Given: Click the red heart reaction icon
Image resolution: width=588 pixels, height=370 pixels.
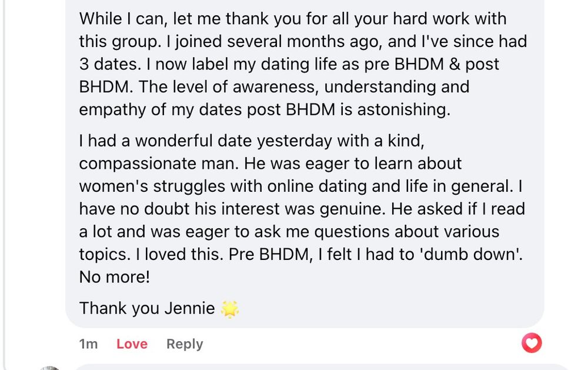Looking at the screenshot, I should (532, 343).
